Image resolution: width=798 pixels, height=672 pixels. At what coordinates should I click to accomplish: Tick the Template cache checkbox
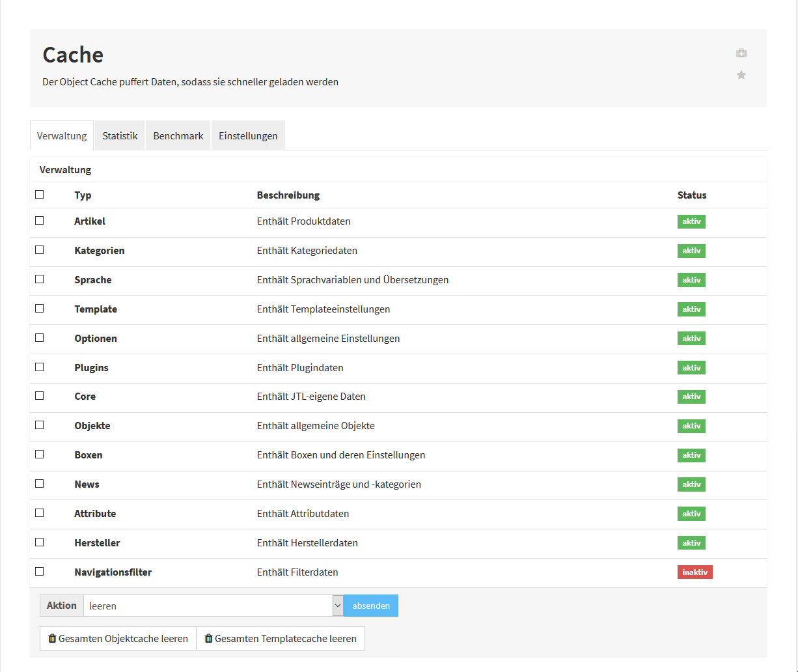[x=40, y=308]
